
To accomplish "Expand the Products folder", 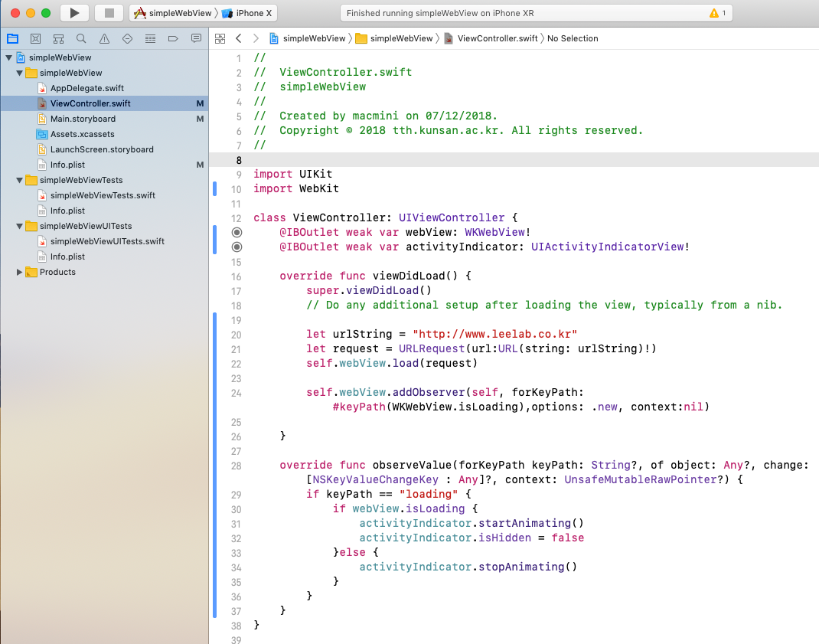I will (x=20, y=272).
